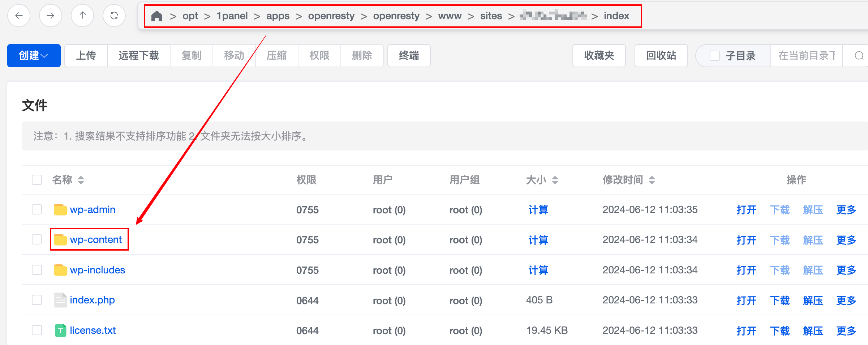Click the wp-includes folder icon
868x345 pixels.
[x=60, y=270]
